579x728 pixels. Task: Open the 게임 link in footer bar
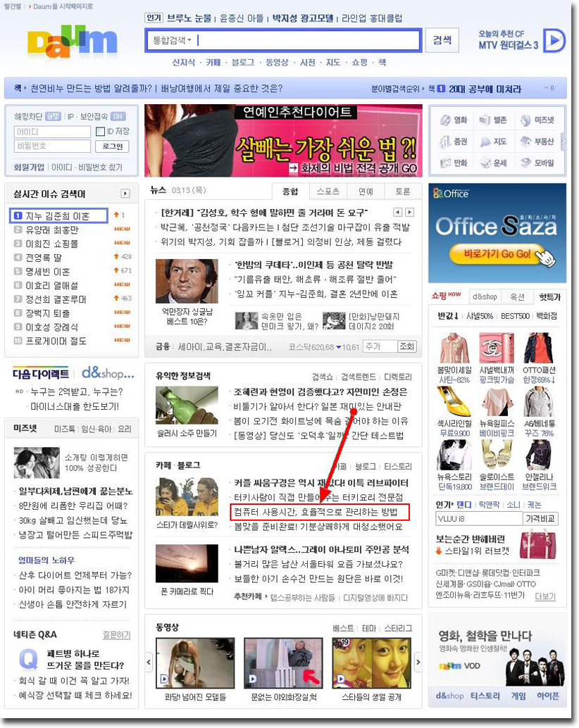pos(518,696)
